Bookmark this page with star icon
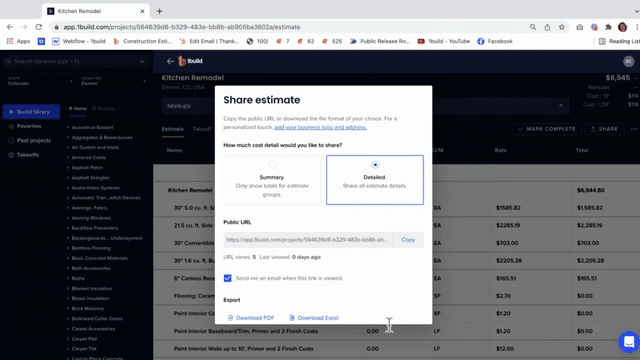 pos(562,27)
